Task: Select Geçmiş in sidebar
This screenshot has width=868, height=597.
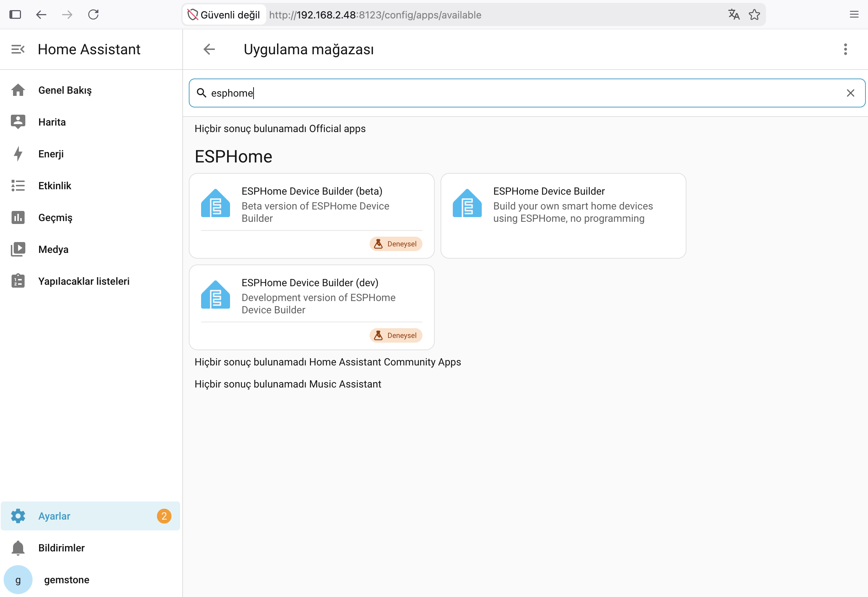Action: tap(90, 217)
